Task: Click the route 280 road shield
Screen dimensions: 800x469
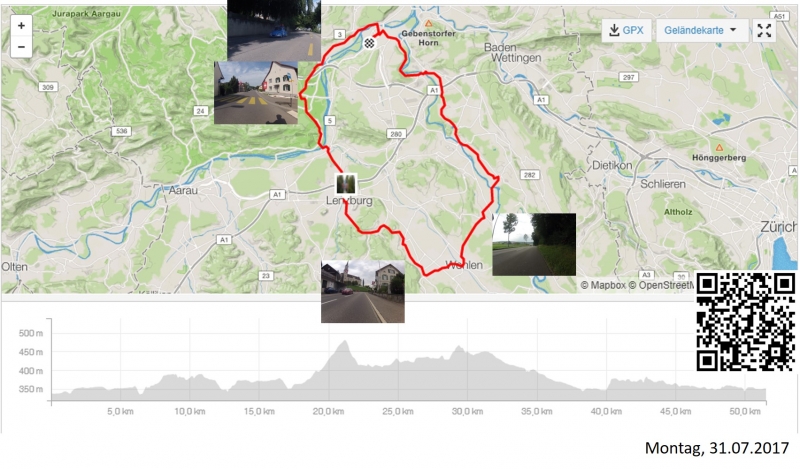Action: 396,134
